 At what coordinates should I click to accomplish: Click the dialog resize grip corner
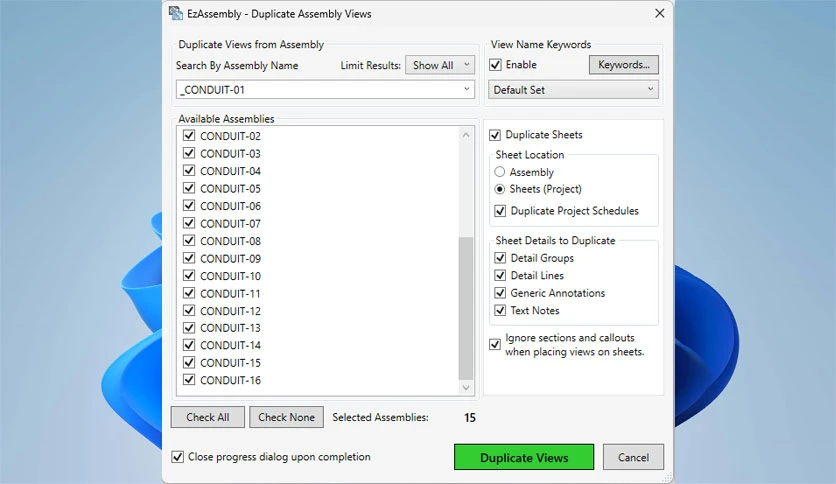click(x=666, y=477)
